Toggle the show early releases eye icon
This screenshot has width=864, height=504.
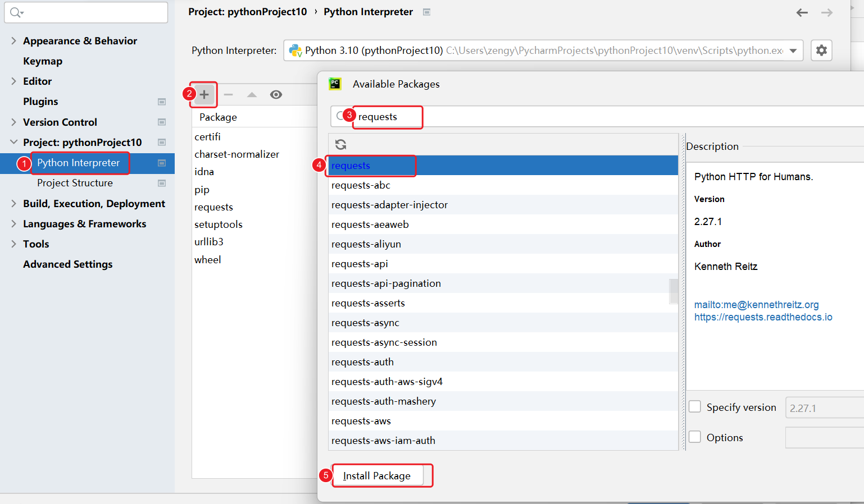pyautogui.click(x=276, y=94)
